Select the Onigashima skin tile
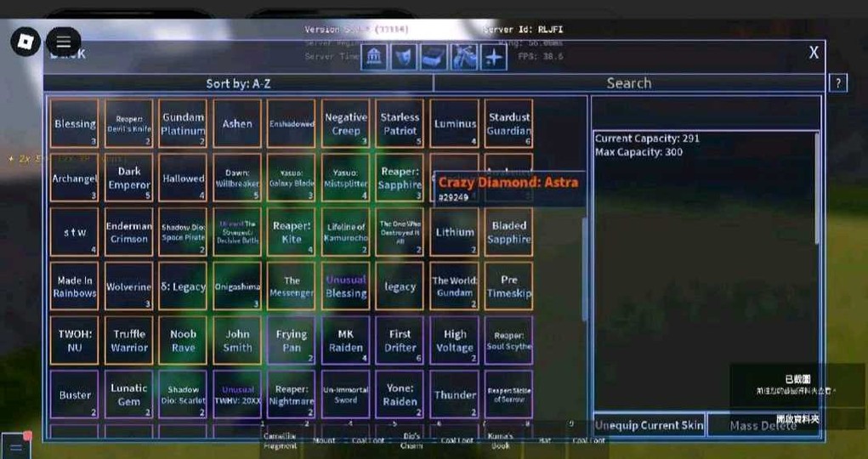 [237, 286]
